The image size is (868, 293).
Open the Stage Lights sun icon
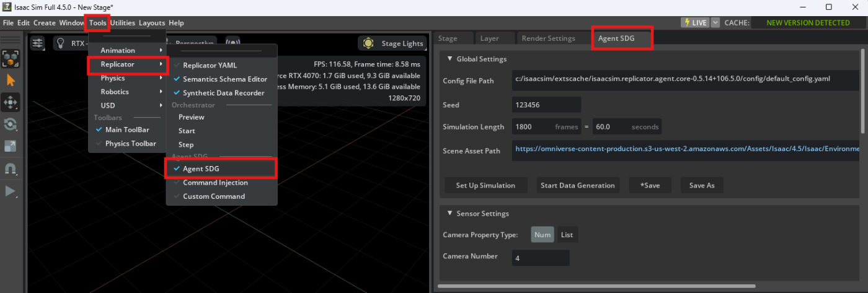pyautogui.click(x=369, y=43)
